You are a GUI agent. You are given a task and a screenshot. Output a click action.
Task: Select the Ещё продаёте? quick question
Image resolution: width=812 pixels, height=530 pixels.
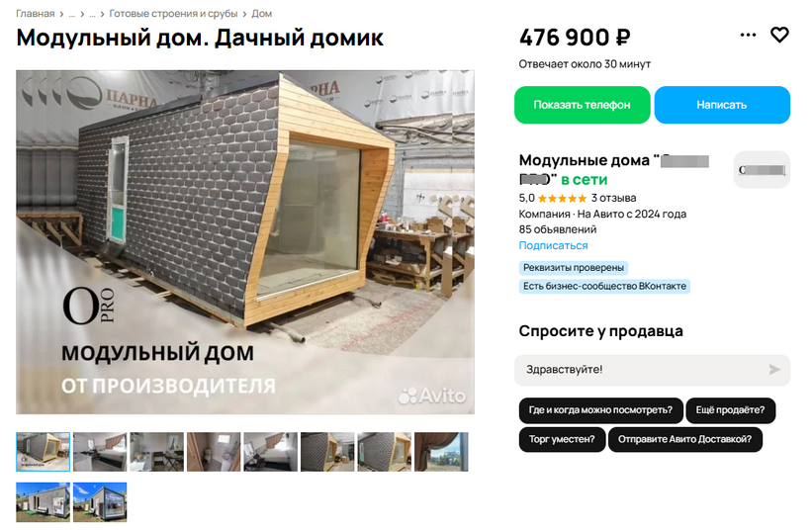[730, 410]
